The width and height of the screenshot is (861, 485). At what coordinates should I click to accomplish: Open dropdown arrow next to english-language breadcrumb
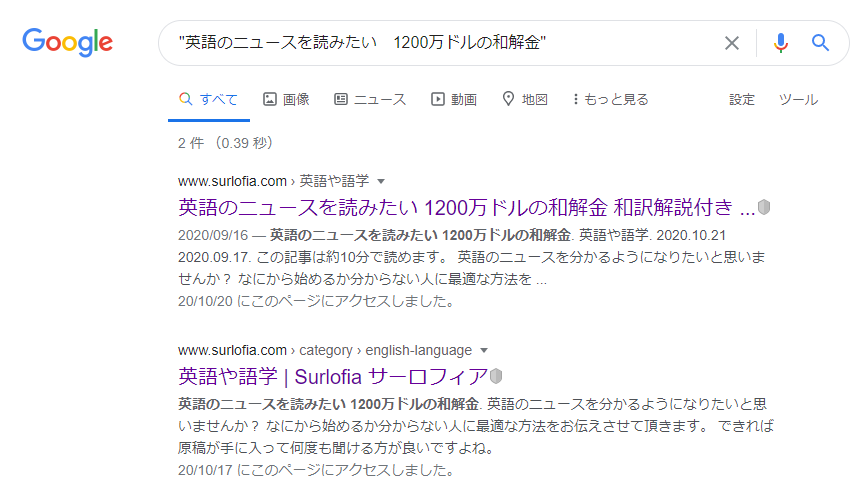[x=484, y=351]
